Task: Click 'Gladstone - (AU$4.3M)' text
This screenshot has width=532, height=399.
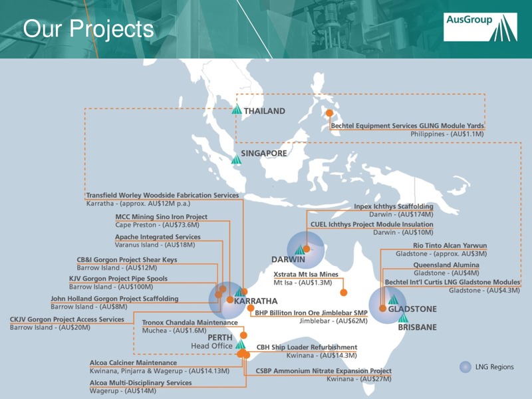Action: [x=484, y=291]
